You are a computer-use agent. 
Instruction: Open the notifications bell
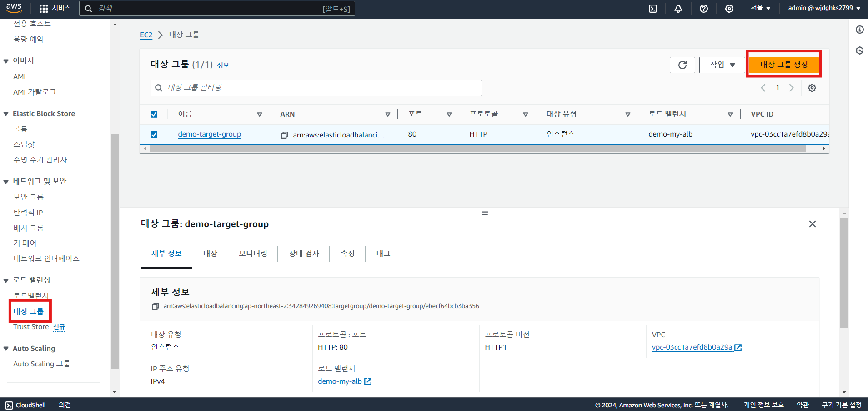[x=678, y=8]
